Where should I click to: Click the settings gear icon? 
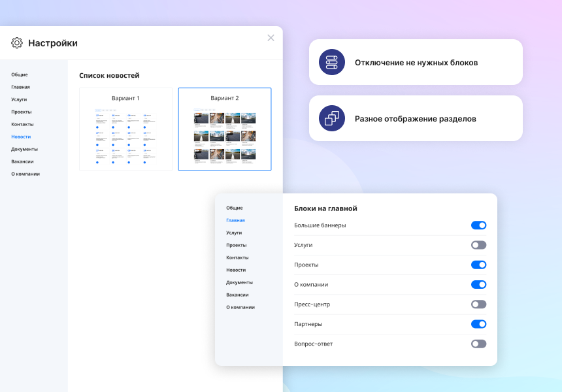point(17,43)
